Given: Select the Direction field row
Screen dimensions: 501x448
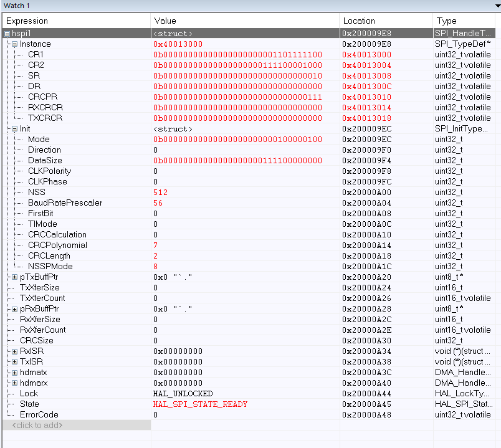Looking at the screenshot, I should (249, 150).
